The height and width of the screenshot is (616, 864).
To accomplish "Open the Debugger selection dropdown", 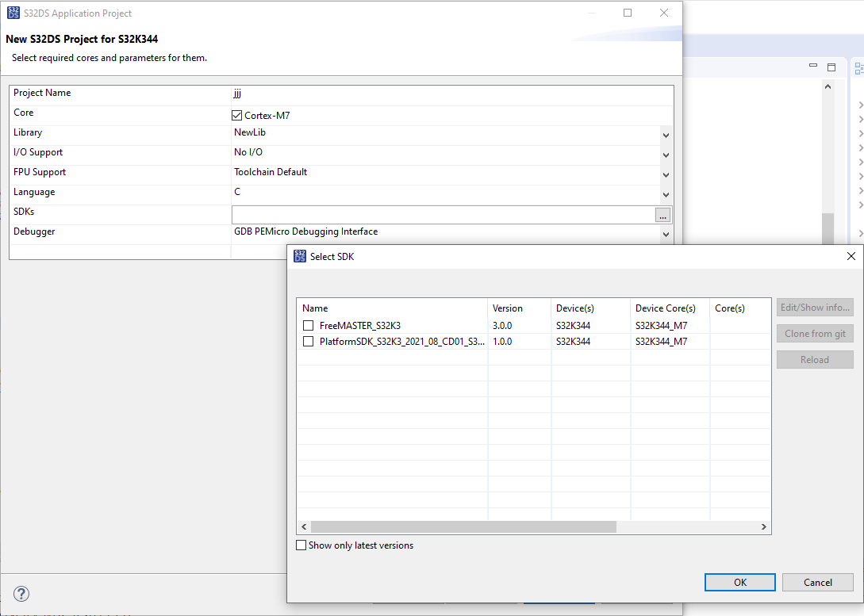I will 665,235.
